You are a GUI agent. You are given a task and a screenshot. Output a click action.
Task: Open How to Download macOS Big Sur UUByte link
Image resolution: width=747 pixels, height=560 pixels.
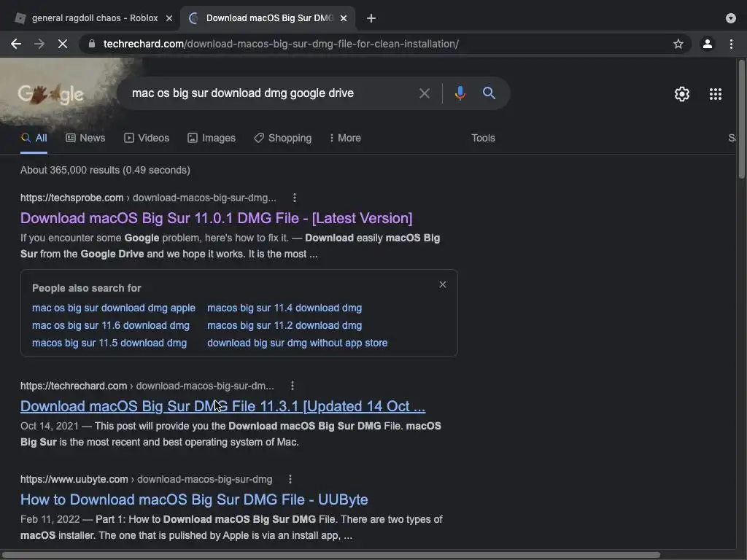pyautogui.click(x=194, y=499)
